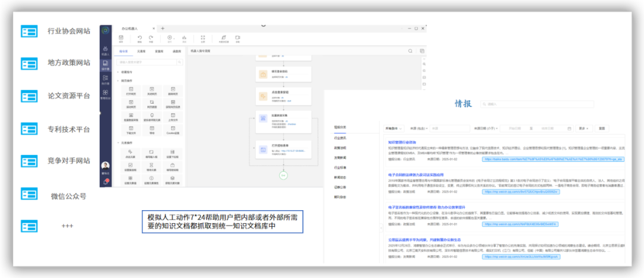Select the 打开招标表单 flow node
Viewport: 644px width, 278px height.
tap(283, 151)
